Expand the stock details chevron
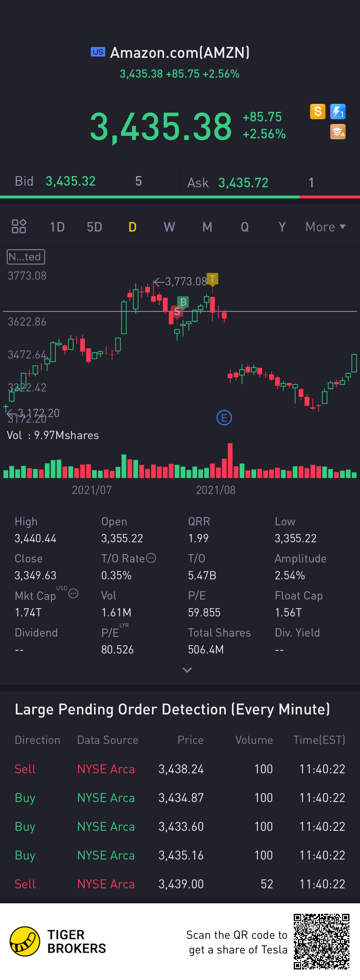The image size is (360, 980). pos(187,670)
